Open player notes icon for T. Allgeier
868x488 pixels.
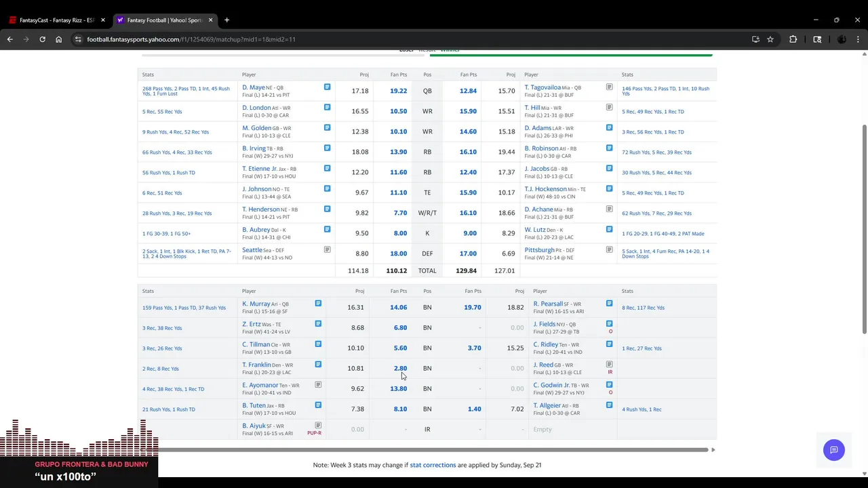click(609, 405)
